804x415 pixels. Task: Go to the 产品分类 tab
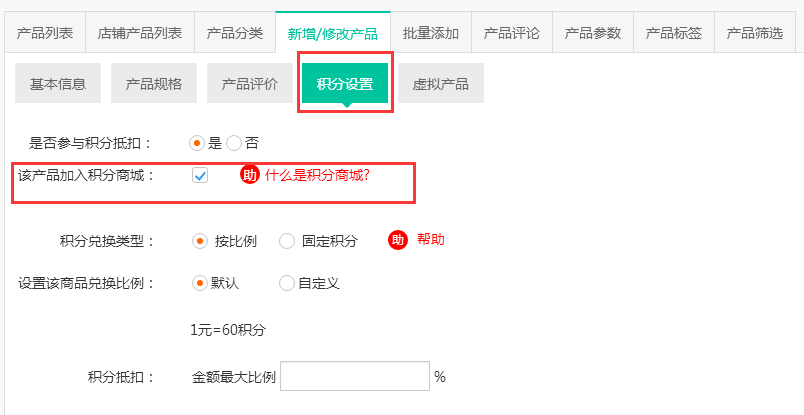(x=235, y=33)
